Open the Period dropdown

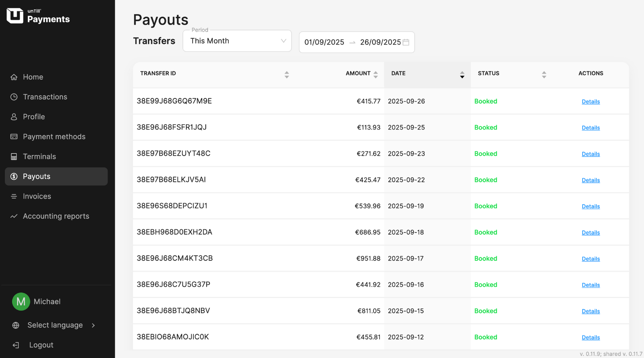pos(237,41)
